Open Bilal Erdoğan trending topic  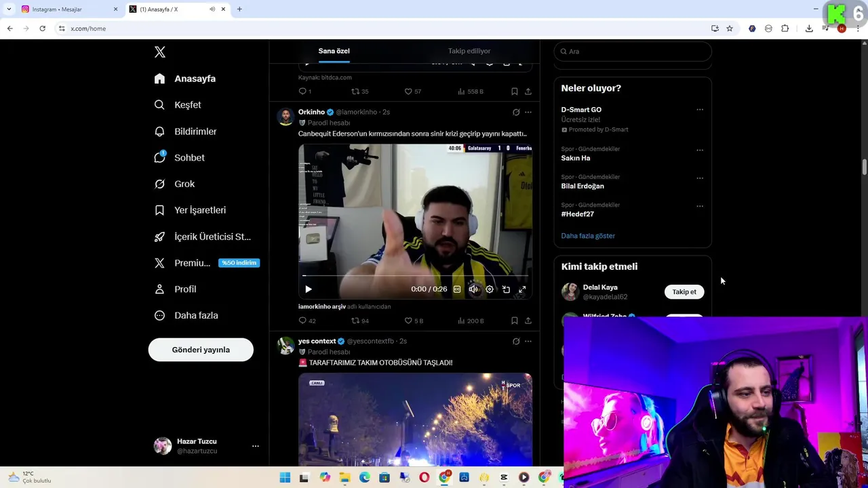(583, 186)
